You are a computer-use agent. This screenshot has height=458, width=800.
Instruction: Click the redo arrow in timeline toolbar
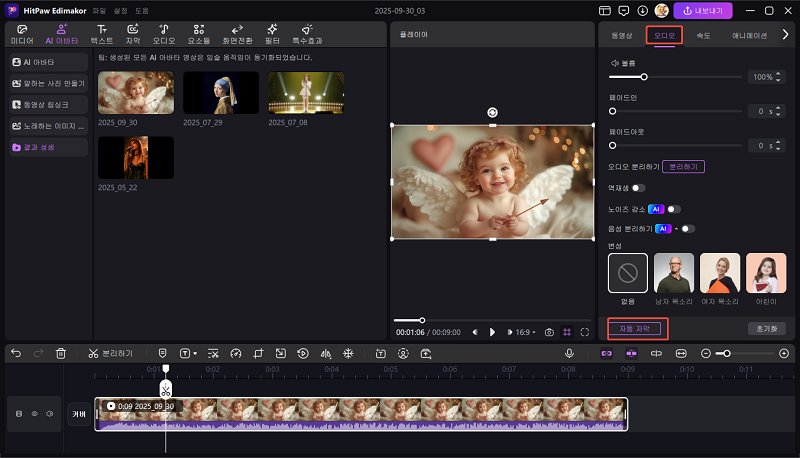(x=38, y=353)
